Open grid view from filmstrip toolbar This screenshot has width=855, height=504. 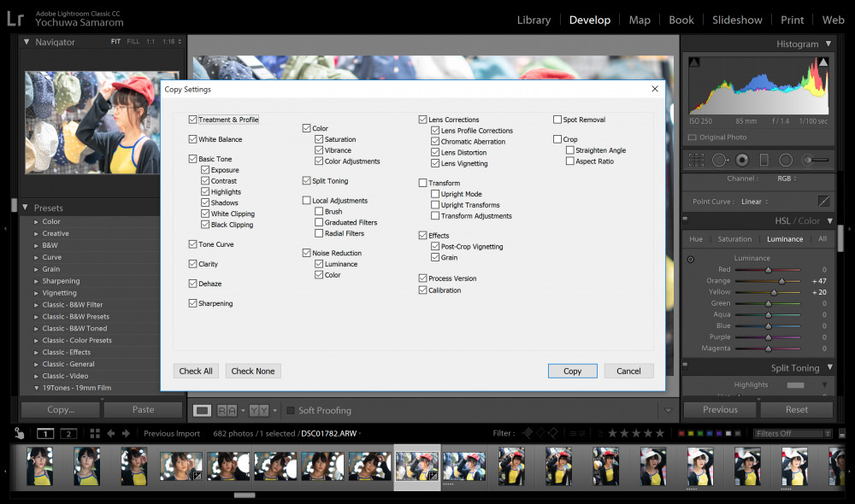click(x=95, y=433)
